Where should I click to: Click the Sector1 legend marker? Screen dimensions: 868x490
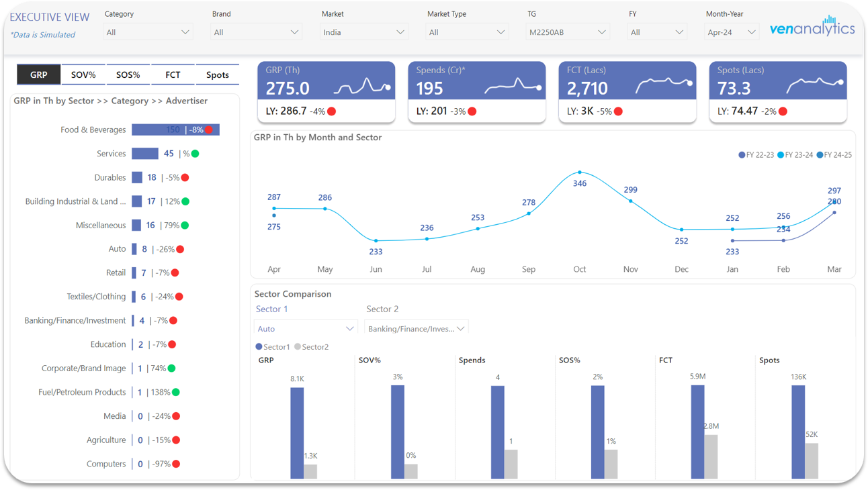click(259, 347)
